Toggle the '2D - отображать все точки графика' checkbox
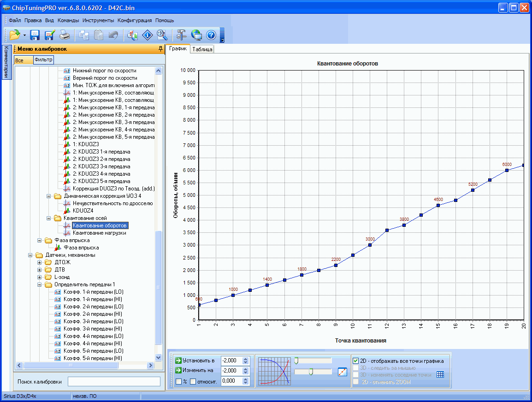Screen dimensions: 532x402 pos(356,361)
